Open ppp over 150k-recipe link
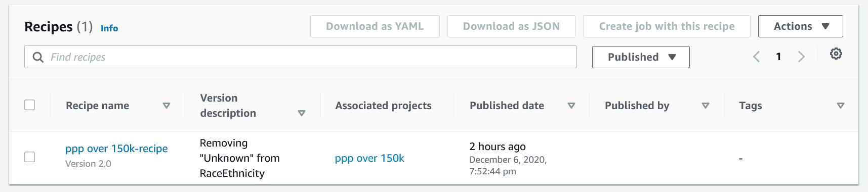The width and height of the screenshot is (868, 192). click(116, 149)
